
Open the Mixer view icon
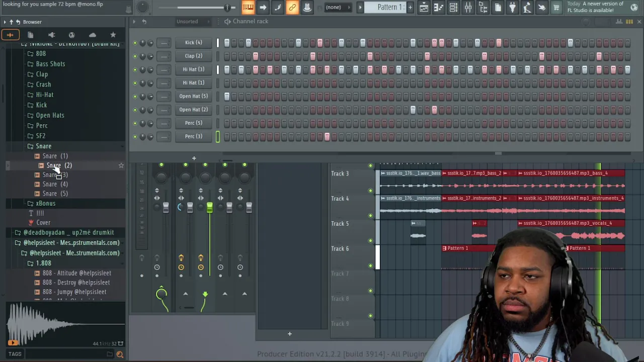(x=468, y=7)
